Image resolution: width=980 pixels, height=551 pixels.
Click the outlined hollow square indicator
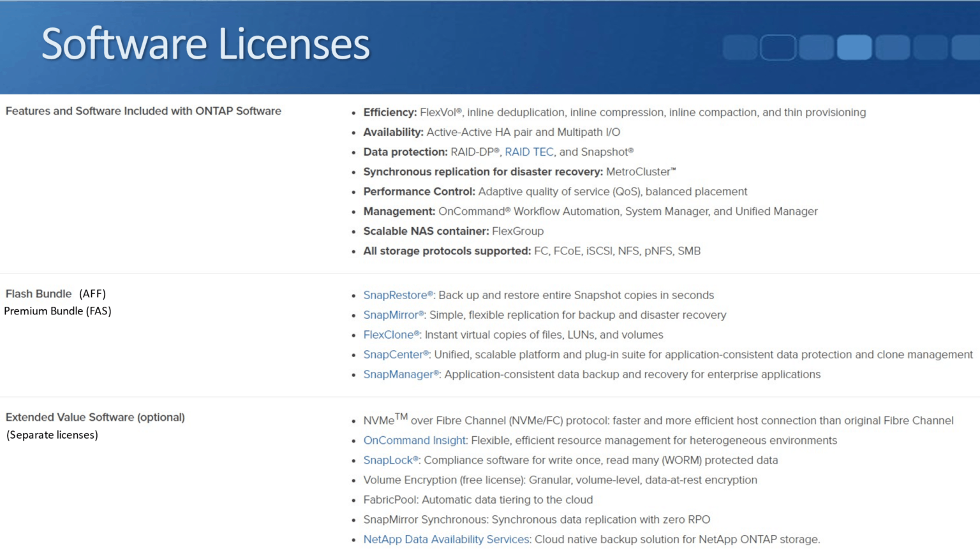778,47
